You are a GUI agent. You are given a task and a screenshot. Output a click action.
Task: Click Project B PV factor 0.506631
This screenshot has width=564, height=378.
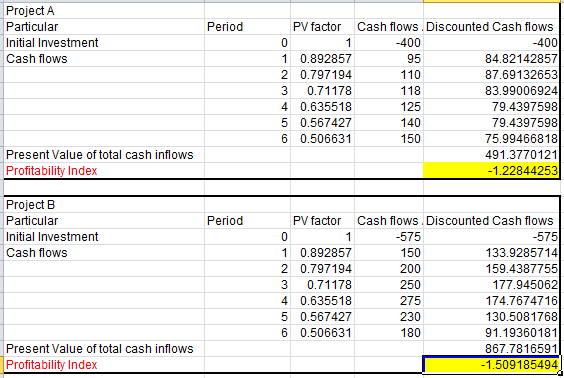pos(322,333)
